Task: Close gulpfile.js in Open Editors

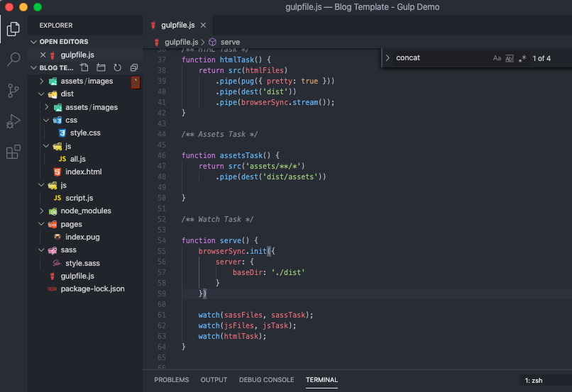Action: 43,55
